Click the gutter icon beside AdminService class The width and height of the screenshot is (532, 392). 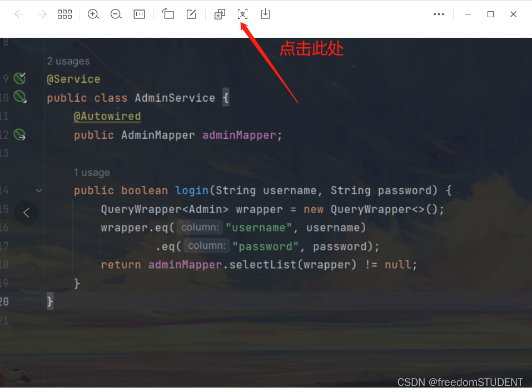pyautogui.click(x=19, y=97)
